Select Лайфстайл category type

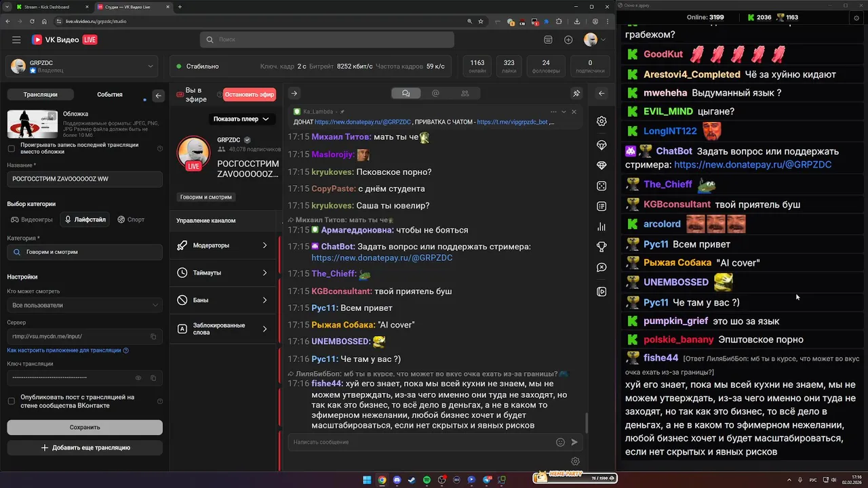tap(85, 220)
